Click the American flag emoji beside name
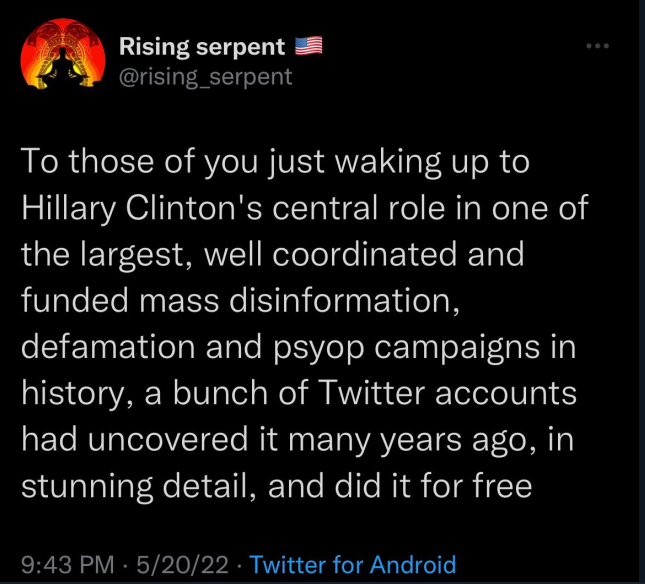 point(309,46)
